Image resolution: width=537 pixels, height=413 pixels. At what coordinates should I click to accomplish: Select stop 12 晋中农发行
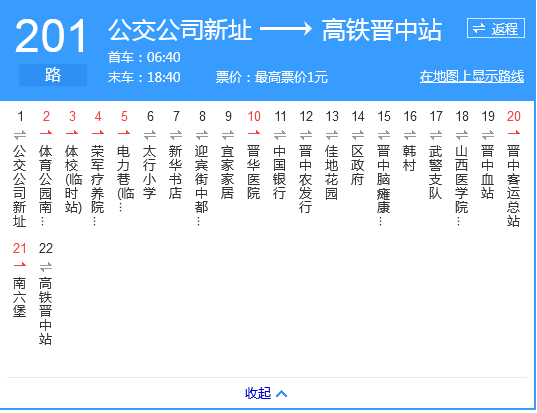305,179
